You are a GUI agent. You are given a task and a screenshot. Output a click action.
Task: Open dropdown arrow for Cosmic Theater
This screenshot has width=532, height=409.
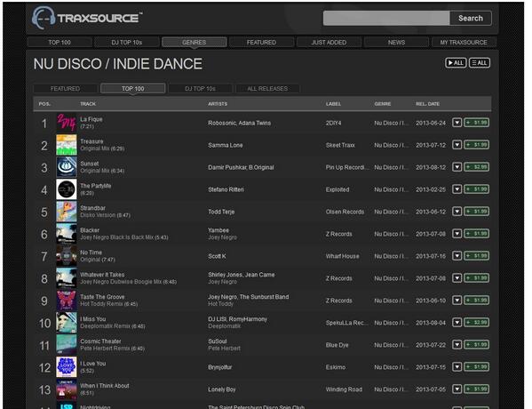point(457,345)
